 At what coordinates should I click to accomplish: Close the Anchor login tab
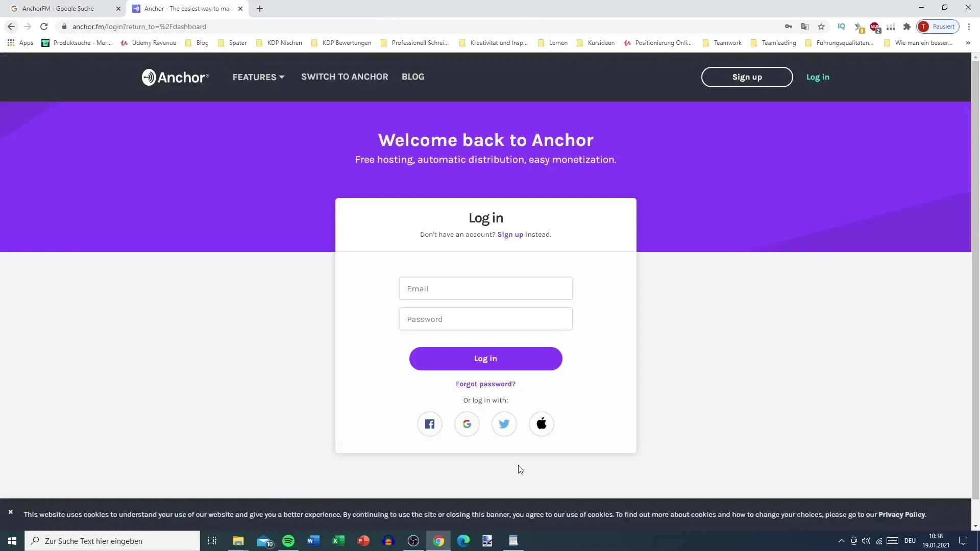(x=240, y=9)
